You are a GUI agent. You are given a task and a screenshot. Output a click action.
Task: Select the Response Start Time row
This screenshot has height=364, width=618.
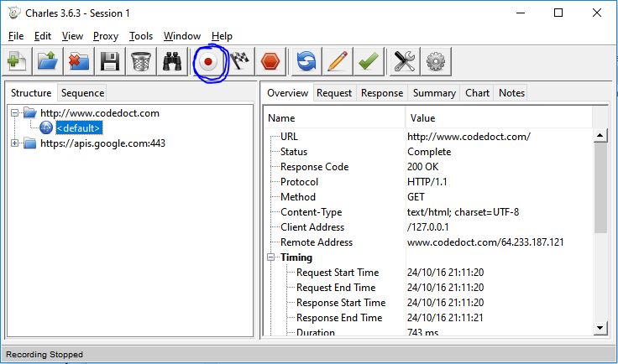(x=430, y=303)
